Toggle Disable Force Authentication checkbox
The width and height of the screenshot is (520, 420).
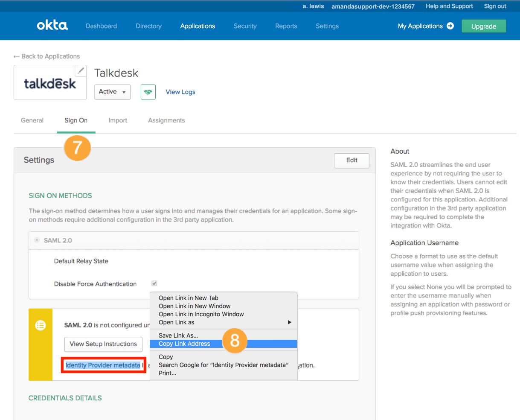click(x=154, y=283)
